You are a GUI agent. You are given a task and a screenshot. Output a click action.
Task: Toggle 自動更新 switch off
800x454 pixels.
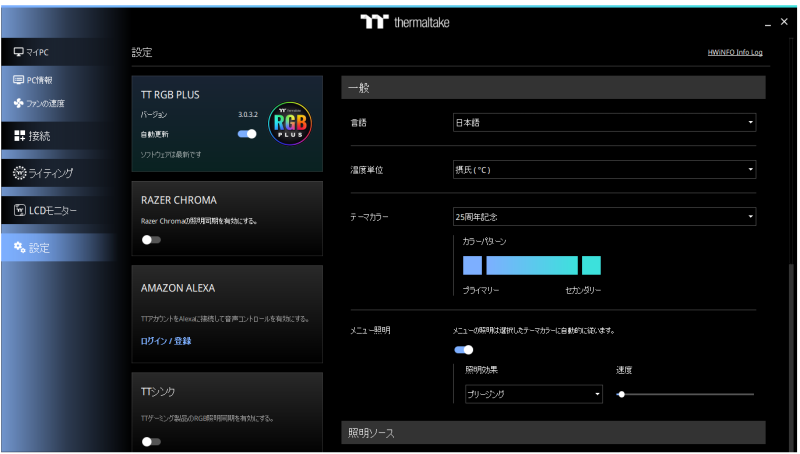pyautogui.click(x=247, y=134)
